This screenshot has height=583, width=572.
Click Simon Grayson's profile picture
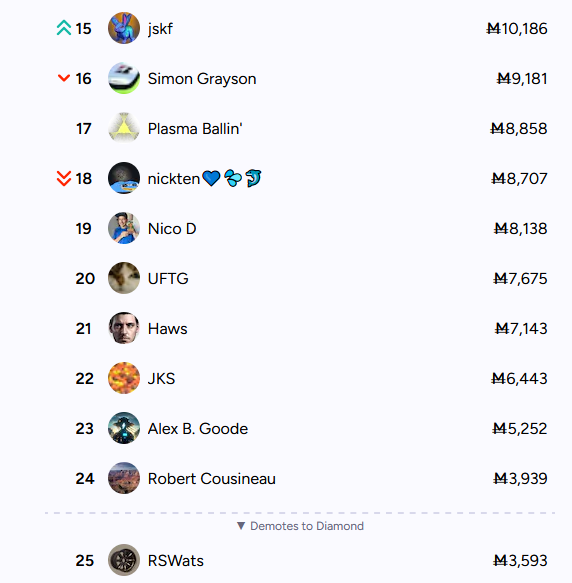(x=124, y=78)
